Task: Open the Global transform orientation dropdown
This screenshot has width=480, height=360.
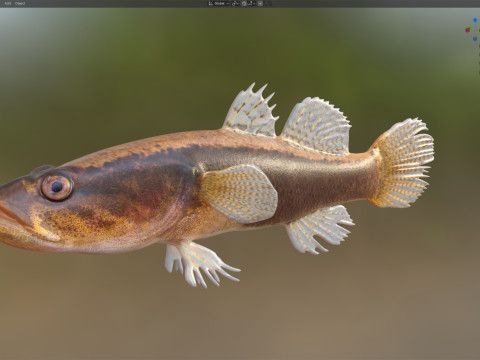Action: click(219, 4)
